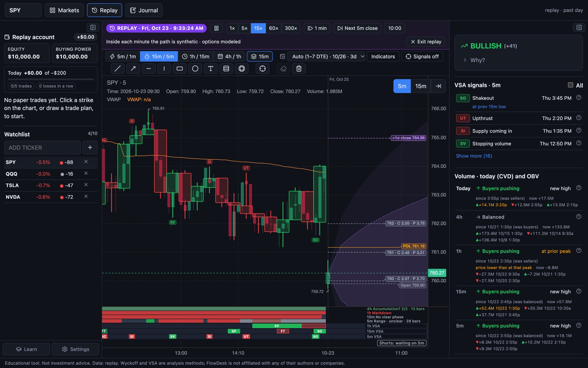
Task: Select the horizontal line tool
Action: point(148,69)
